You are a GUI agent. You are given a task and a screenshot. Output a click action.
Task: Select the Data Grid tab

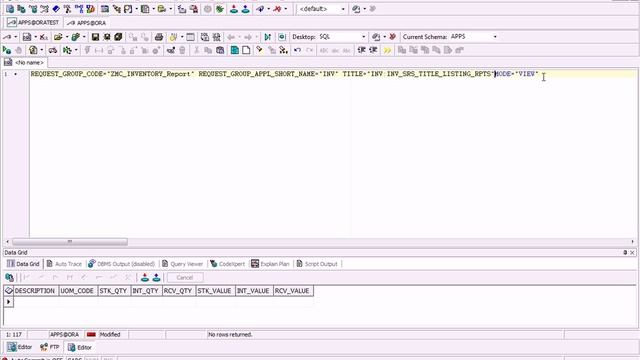(23, 264)
